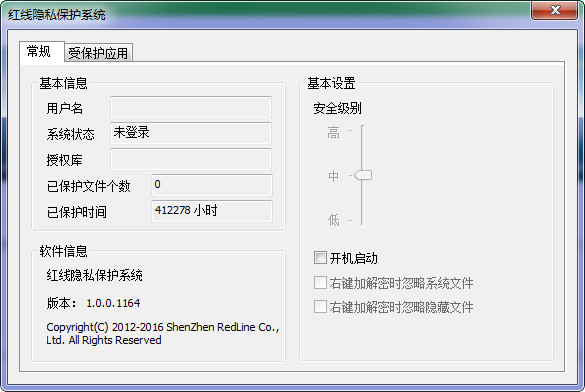Click the 低 security level mark
This screenshot has height=392, width=585.
(334, 220)
